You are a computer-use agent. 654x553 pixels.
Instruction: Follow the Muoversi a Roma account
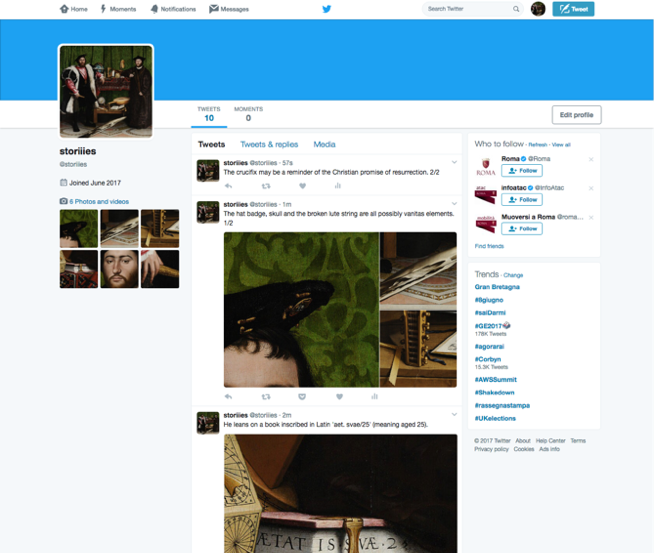pos(521,229)
